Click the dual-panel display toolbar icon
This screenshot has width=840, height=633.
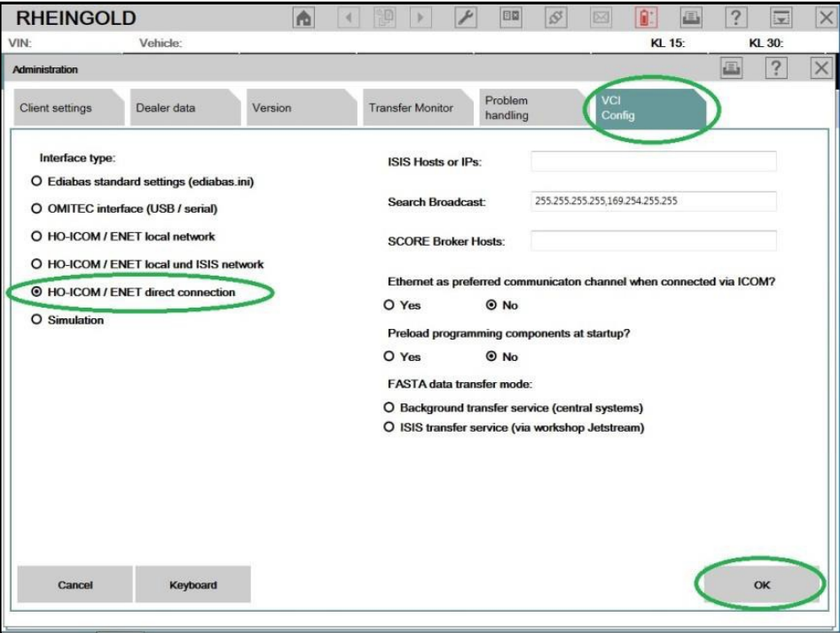[511, 18]
